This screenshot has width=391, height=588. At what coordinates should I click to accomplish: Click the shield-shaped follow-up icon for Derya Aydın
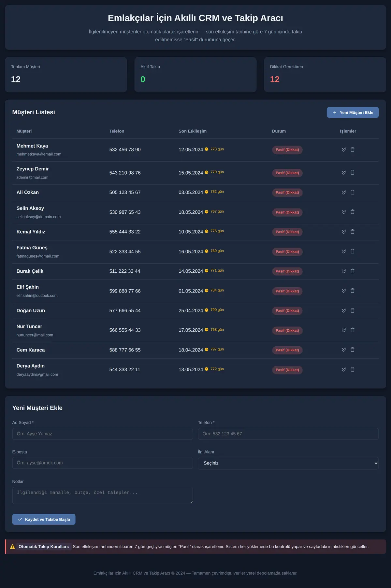343,369
